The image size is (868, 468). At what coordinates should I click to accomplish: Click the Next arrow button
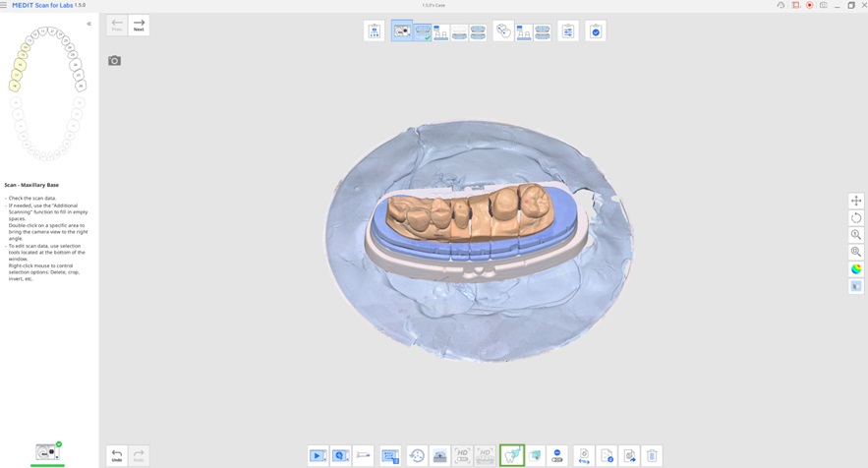coord(139,26)
